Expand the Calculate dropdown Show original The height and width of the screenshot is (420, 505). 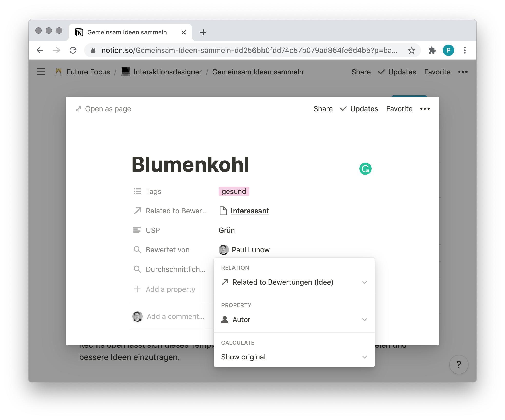pyautogui.click(x=294, y=357)
